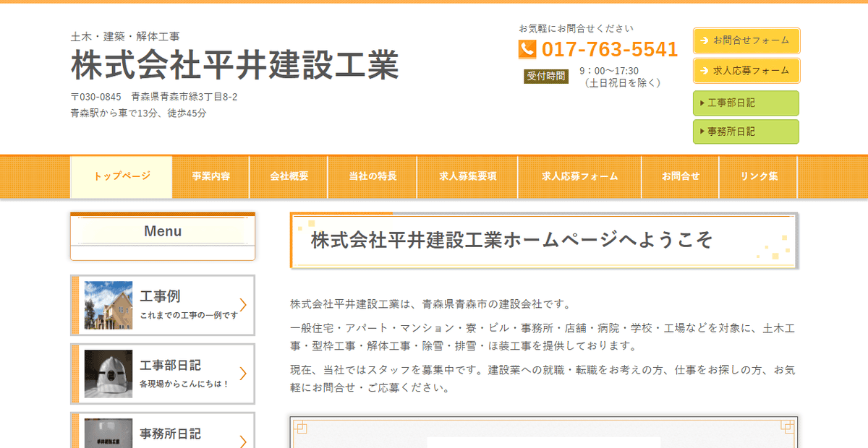This screenshot has height=448, width=868.
Task: Call via the 017-763-5541 phone link
Action: point(609,49)
